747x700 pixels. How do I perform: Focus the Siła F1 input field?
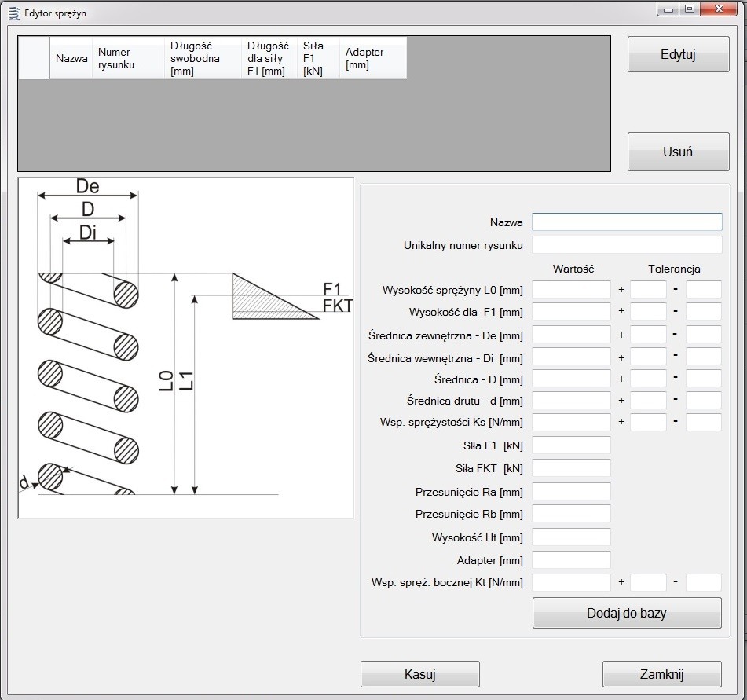click(570, 445)
